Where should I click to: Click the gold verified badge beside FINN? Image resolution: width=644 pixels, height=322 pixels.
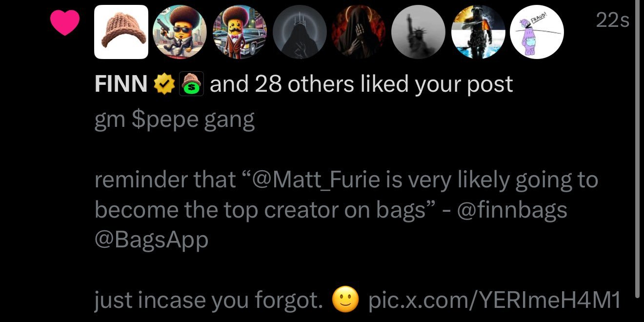(x=164, y=83)
